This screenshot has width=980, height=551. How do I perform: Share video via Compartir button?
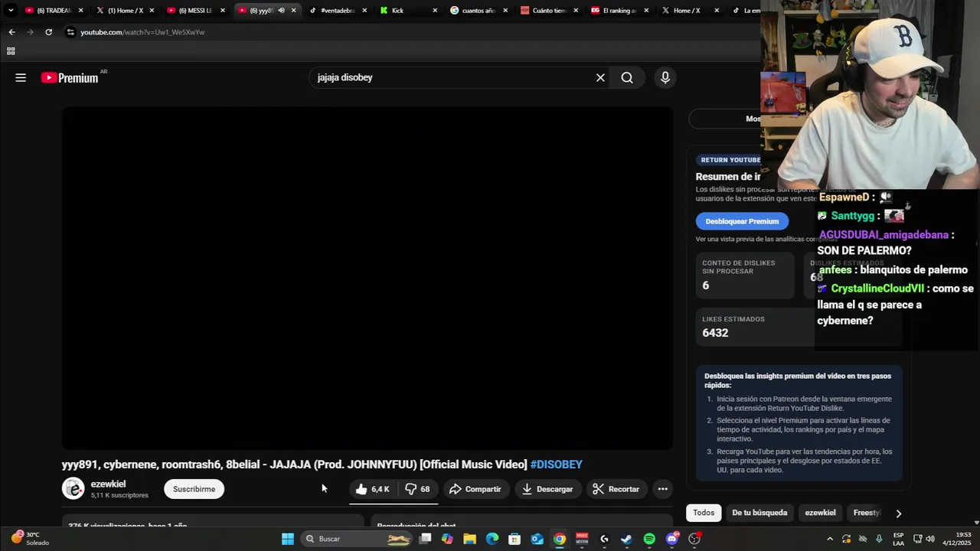[x=475, y=489]
